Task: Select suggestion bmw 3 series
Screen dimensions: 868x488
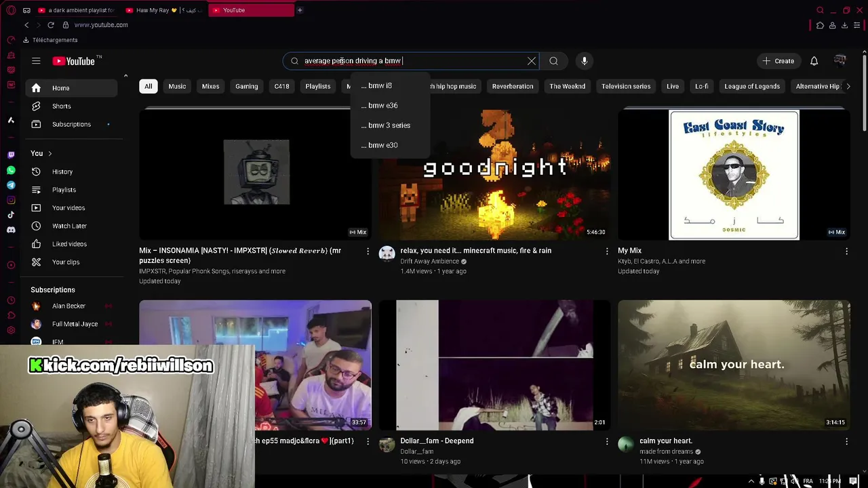Action: tap(390, 125)
